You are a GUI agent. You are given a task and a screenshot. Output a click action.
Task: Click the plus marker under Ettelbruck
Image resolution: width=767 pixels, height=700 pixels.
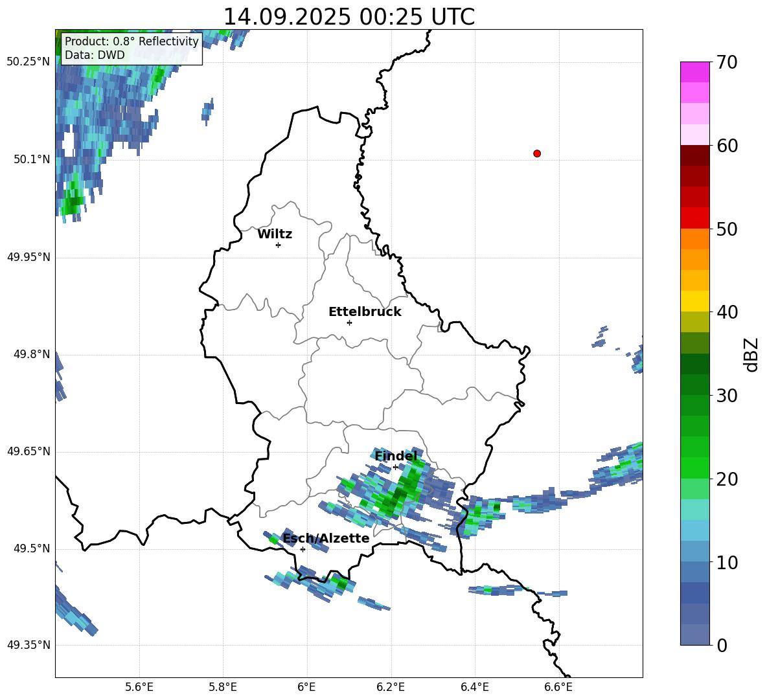(x=349, y=322)
